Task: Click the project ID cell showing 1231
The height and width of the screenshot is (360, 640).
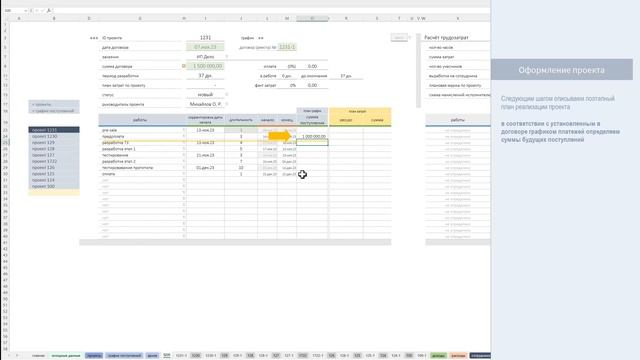Action: 205,38
